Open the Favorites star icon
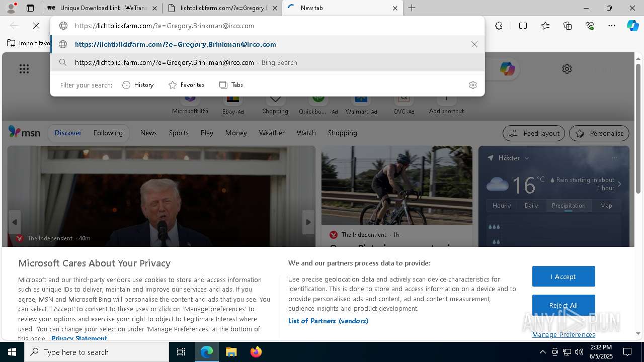 pos(545,26)
